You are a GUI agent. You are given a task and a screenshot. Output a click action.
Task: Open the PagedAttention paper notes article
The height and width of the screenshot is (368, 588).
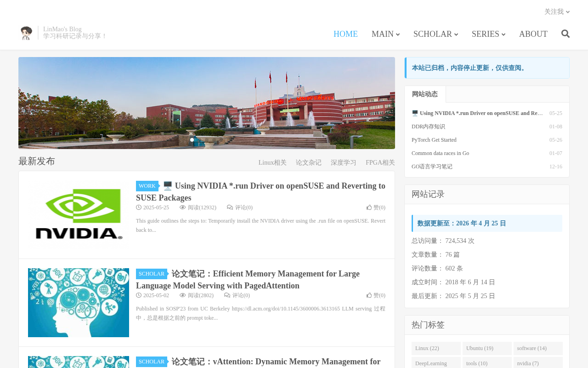click(x=248, y=280)
